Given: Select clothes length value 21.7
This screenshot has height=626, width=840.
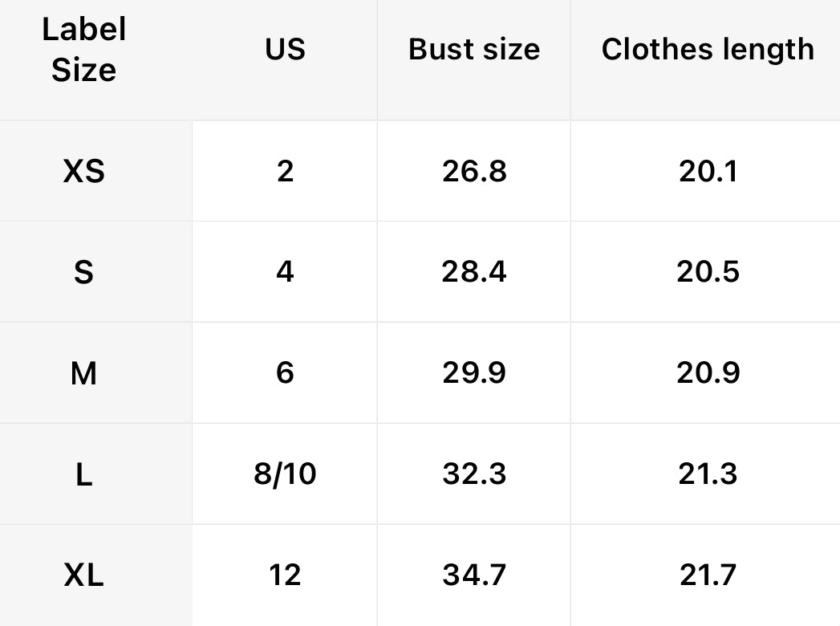Looking at the screenshot, I should click(708, 575).
